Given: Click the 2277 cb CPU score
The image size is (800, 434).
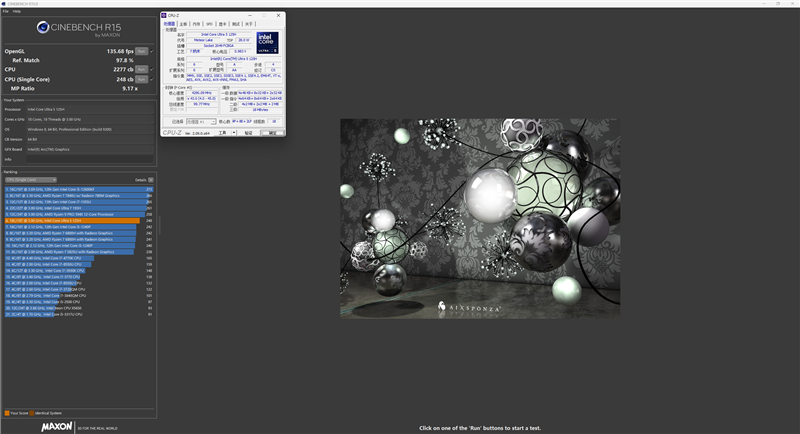Looking at the screenshot, I should (x=123, y=69).
